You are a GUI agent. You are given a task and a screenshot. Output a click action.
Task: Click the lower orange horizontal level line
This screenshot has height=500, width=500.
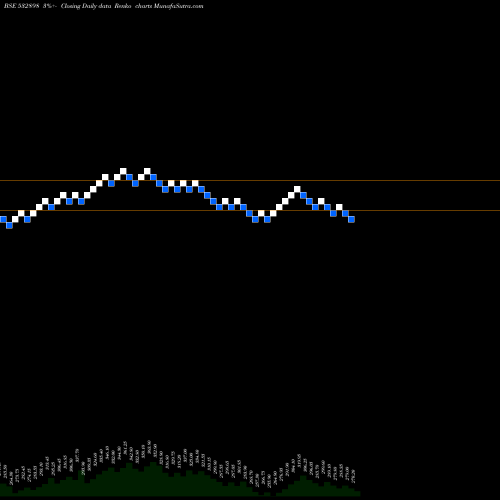pos(250,210)
